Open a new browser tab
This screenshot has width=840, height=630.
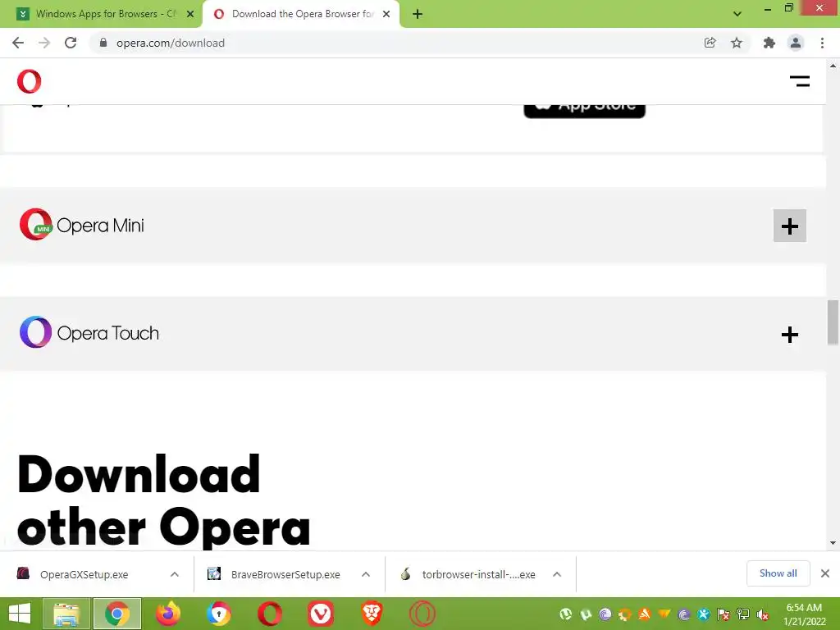[418, 14]
